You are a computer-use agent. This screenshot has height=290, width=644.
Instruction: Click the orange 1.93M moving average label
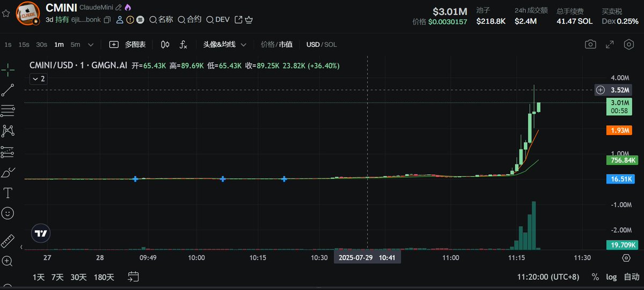coord(620,130)
